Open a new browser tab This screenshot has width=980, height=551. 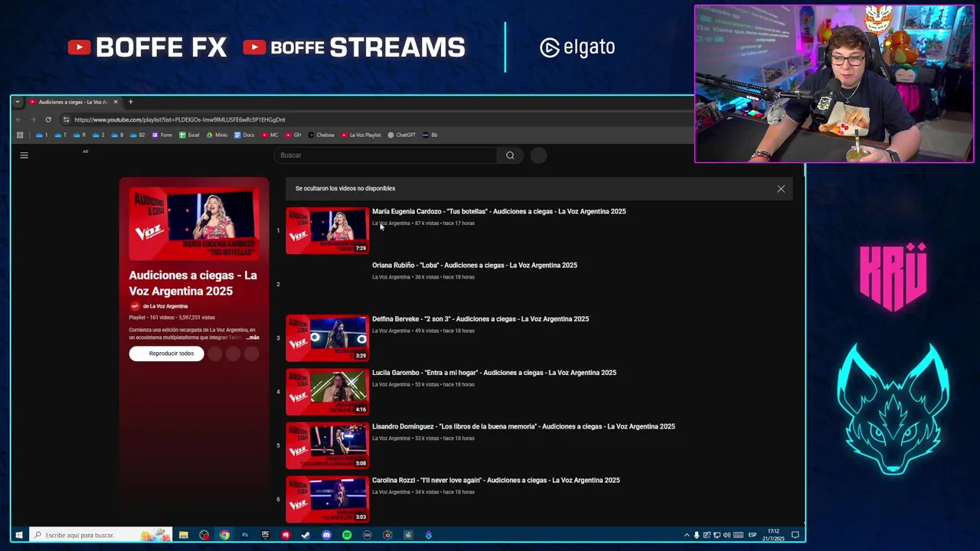click(x=130, y=102)
